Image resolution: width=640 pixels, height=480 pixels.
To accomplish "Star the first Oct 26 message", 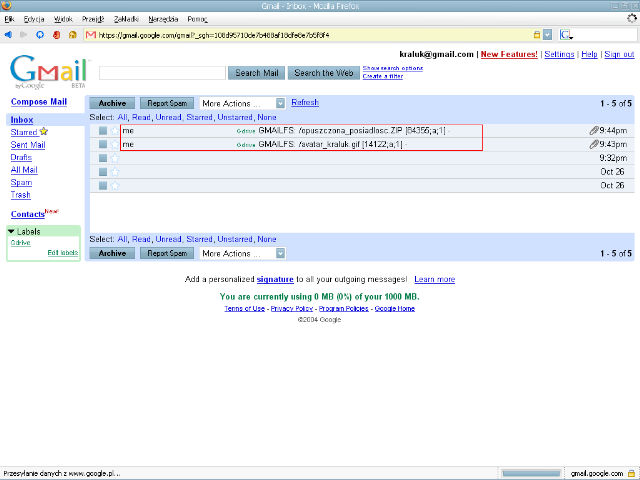I will [x=115, y=172].
